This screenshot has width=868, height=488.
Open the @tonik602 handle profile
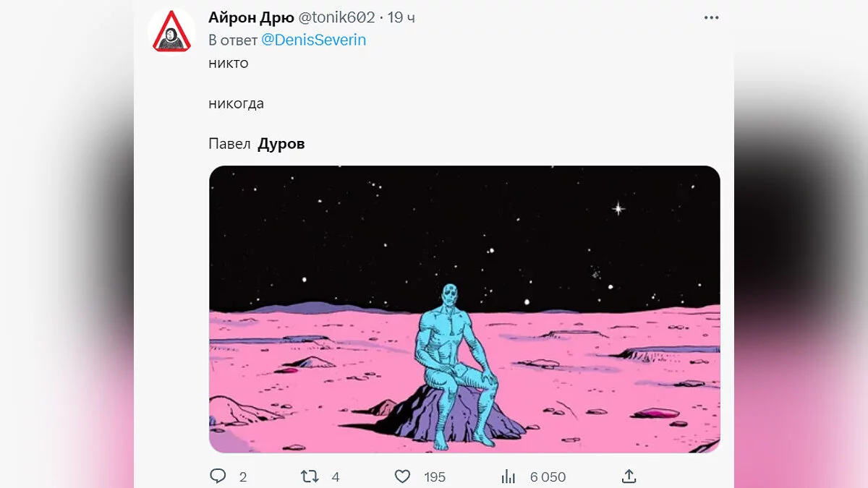(x=336, y=17)
